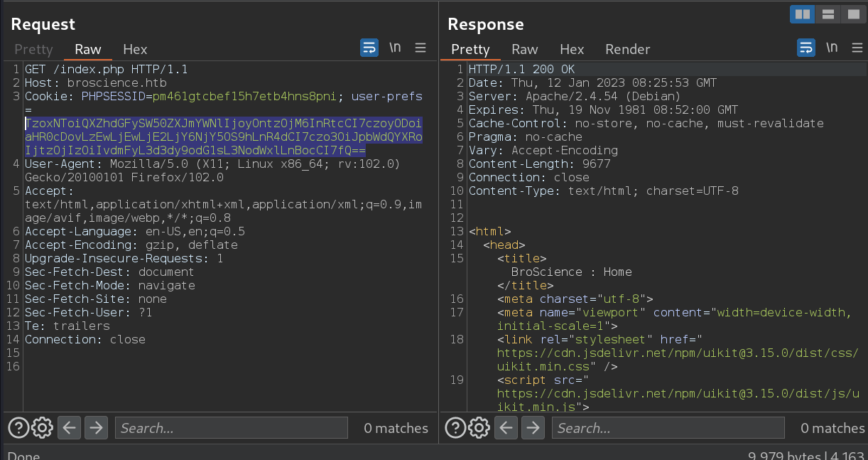Select side-by-side layout view
This screenshot has height=460, width=868.
pos(803,14)
